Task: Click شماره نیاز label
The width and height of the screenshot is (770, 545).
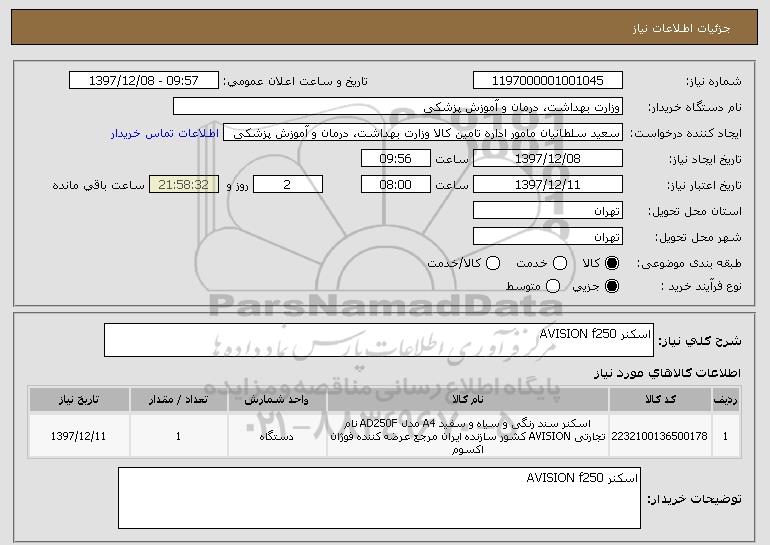Action: pos(714,81)
